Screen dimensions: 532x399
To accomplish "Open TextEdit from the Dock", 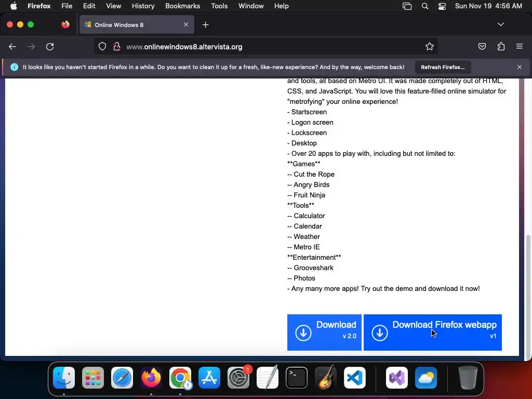I will click(268, 377).
